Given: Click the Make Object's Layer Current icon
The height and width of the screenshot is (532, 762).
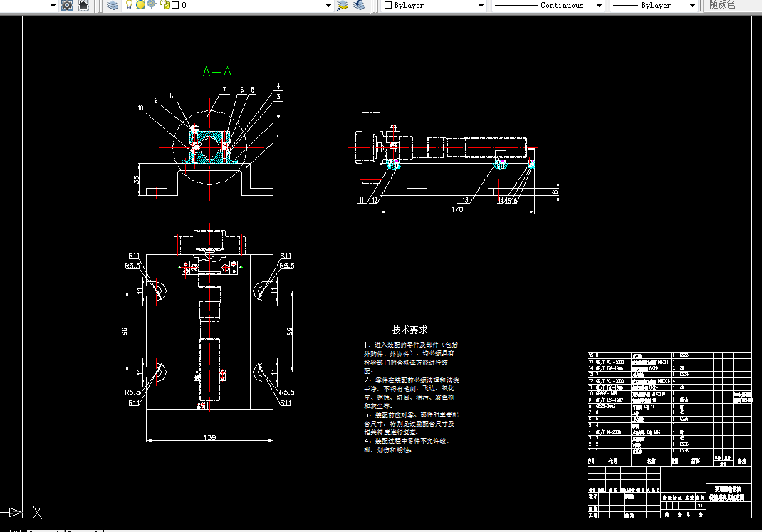Looking at the screenshot, I should click(343, 6).
